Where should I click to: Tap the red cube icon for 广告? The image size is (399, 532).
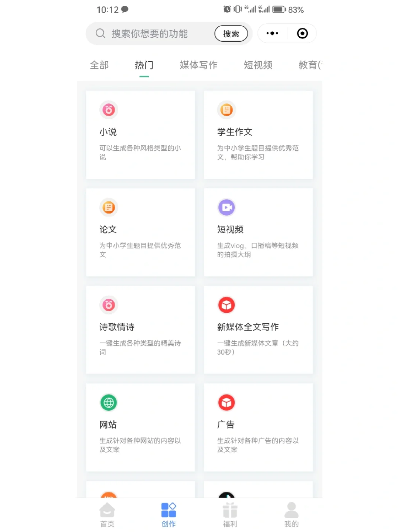pyautogui.click(x=226, y=403)
